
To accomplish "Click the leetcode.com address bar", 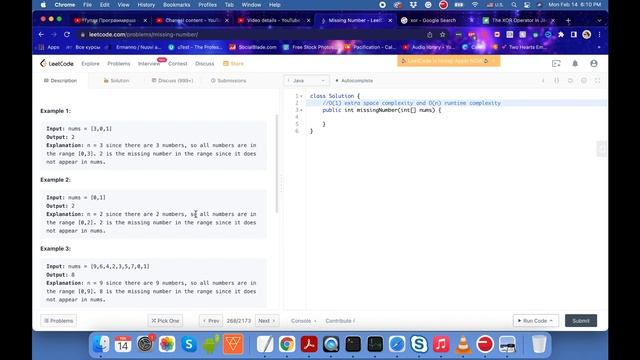I will tap(253, 35).
